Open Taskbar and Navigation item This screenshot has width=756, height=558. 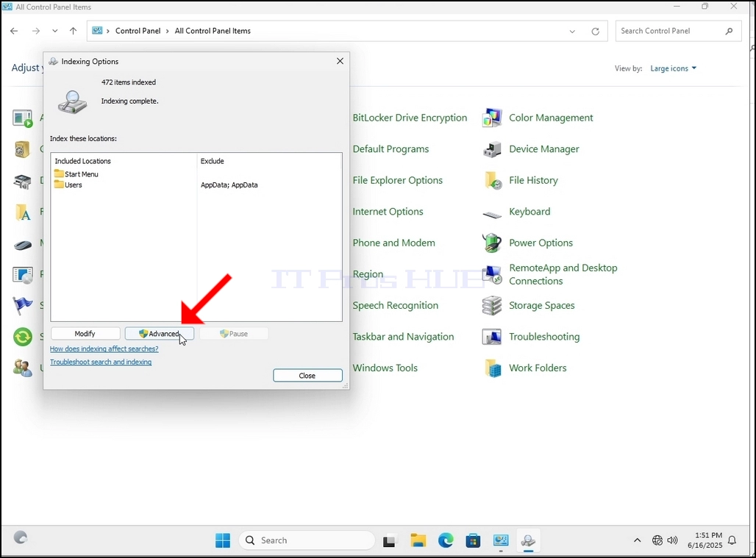click(x=403, y=337)
